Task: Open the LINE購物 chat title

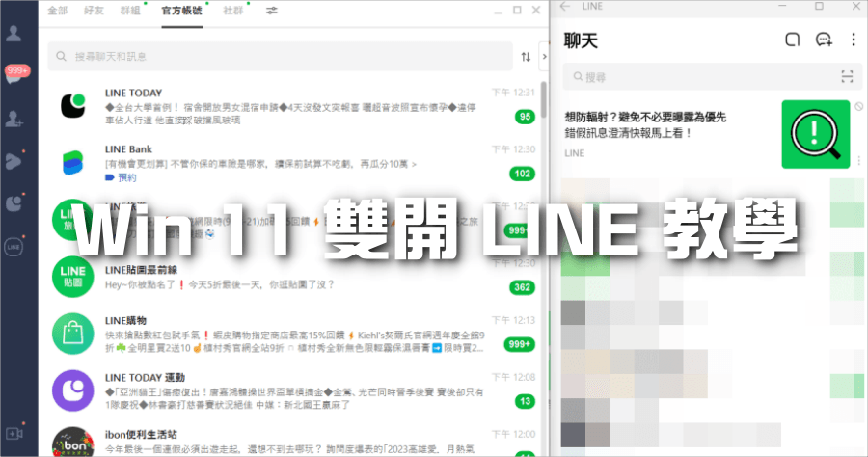Action: [x=125, y=321]
